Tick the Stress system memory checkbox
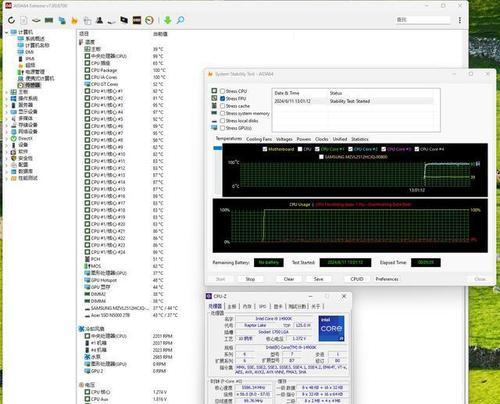Viewport: 500px width, 404px height. click(x=222, y=113)
